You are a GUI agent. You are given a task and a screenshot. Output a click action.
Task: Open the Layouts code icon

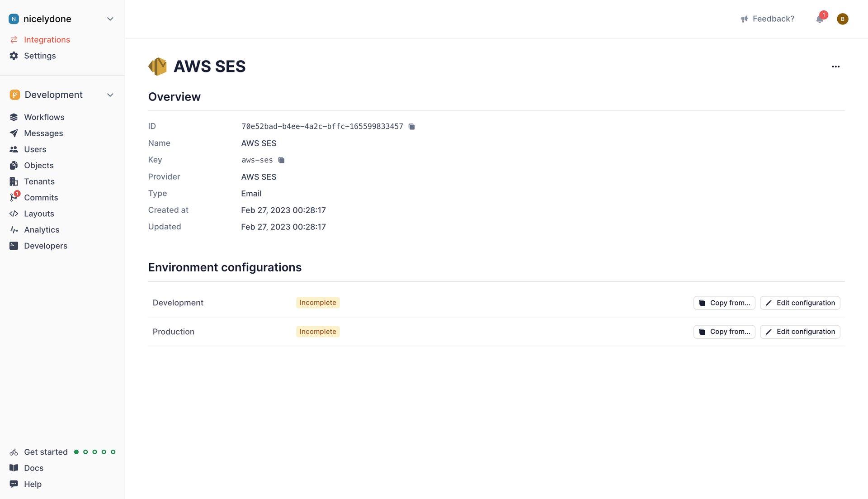(14, 214)
